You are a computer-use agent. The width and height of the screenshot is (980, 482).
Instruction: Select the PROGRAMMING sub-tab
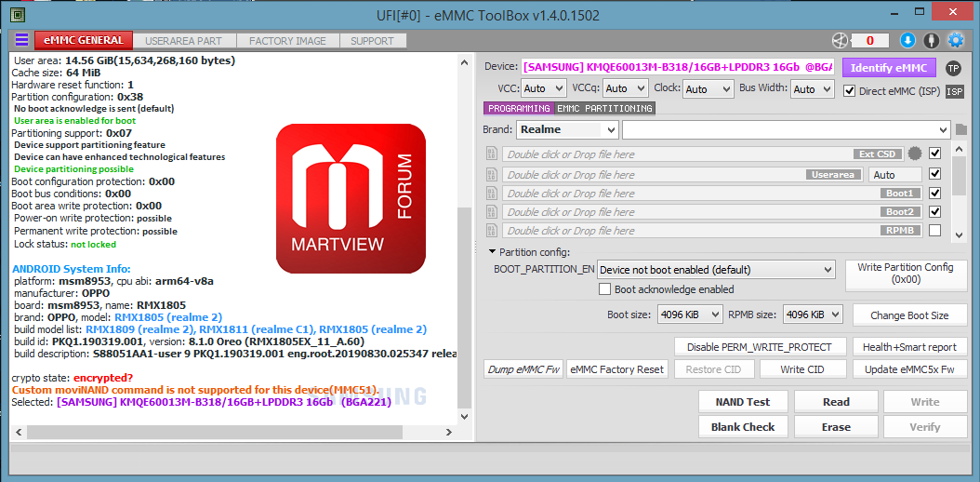coord(519,108)
